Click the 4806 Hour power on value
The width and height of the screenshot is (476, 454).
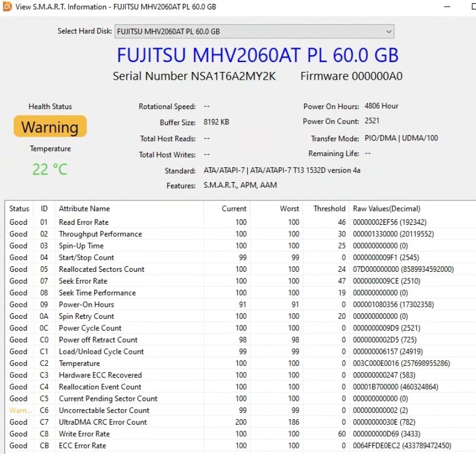tap(381, 106)
